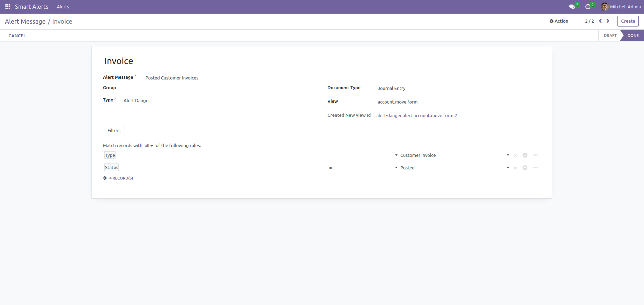
Task: Click Mitchell Admin user avatar
Action: 605,7
